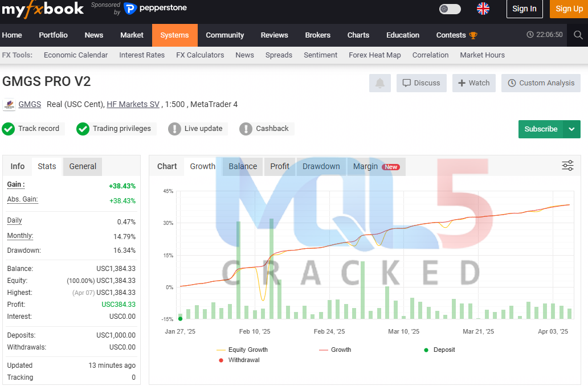Open the UK flag language selector
588x386 pixels.
[x=483, y=9]
